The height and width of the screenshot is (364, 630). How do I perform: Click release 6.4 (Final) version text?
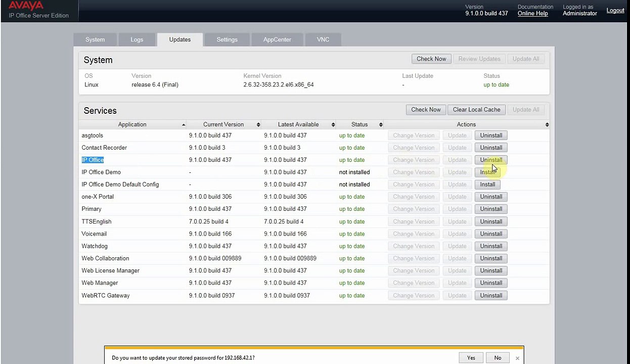(155, 84)
